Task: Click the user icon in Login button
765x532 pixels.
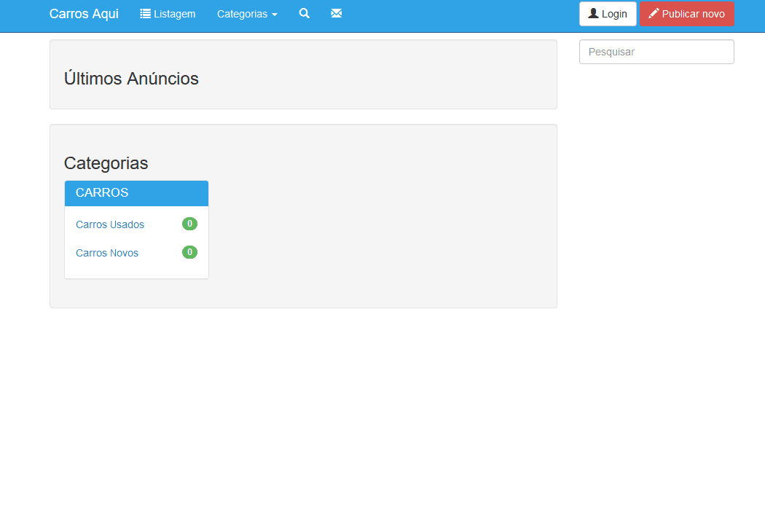Action: click(593, 14)
